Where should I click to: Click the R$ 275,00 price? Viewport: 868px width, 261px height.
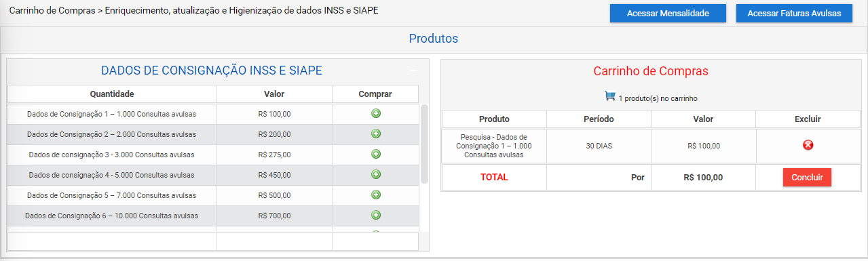(x=275, y=155)
